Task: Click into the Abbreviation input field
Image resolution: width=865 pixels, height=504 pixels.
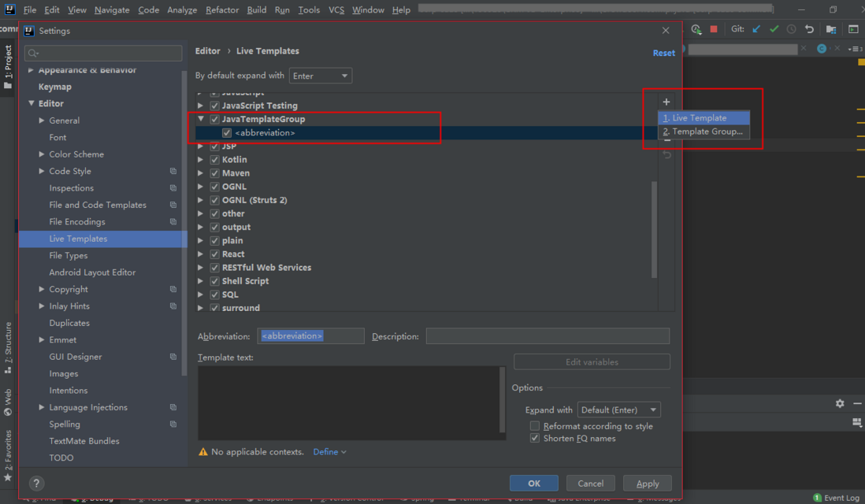Action: coord(310,335)
